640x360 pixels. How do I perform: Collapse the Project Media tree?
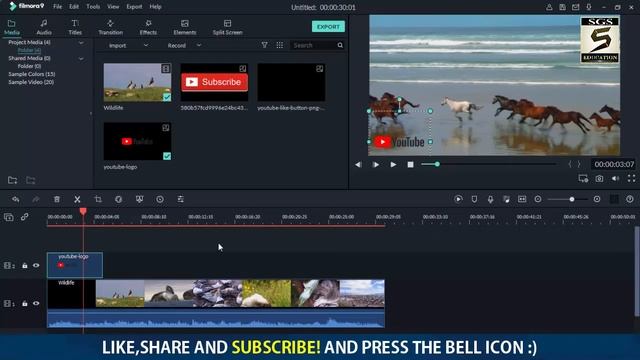(81, 42)
